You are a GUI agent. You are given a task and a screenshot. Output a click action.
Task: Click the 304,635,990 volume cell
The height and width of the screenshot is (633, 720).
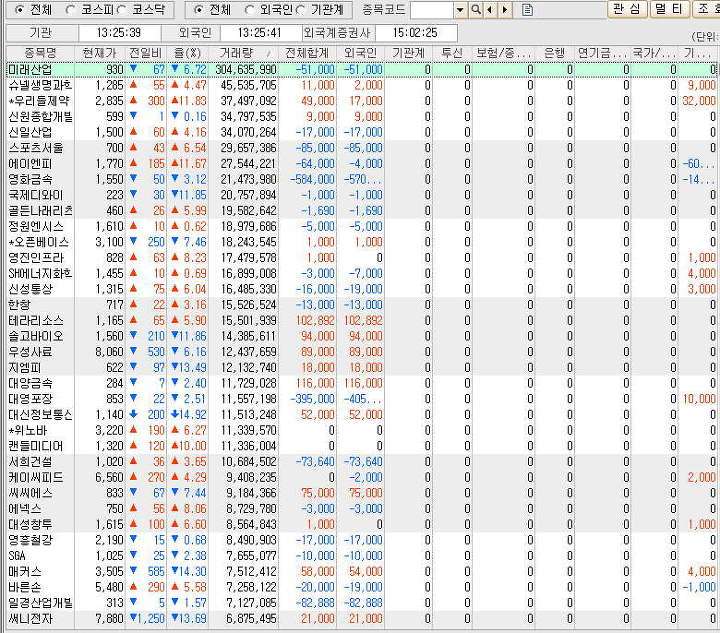246,70
